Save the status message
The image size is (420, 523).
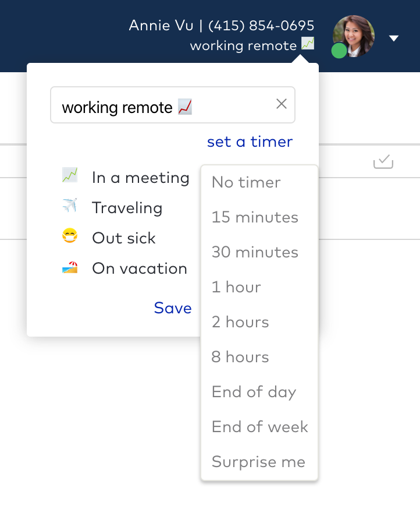[173, 308]
